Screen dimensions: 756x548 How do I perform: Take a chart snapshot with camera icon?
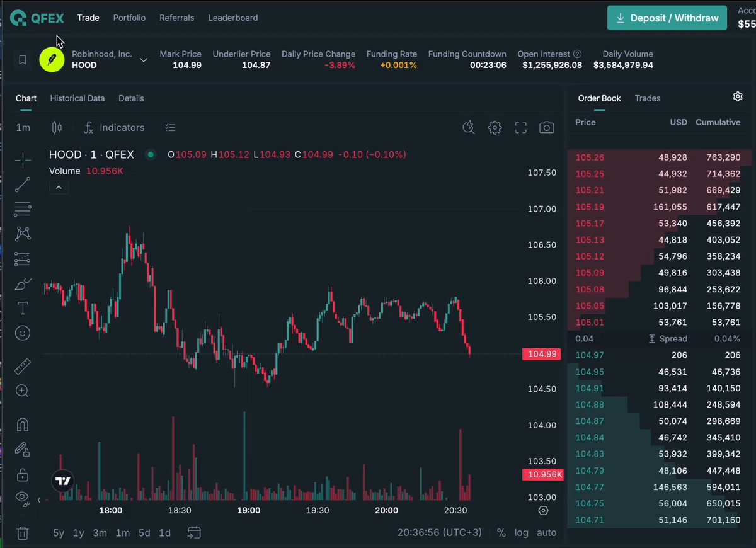[547, 128]
